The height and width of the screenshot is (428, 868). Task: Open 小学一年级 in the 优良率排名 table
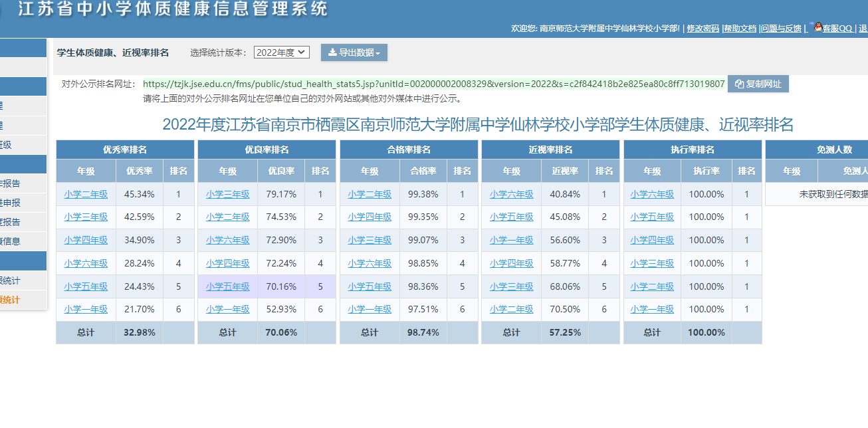[227, 309]
